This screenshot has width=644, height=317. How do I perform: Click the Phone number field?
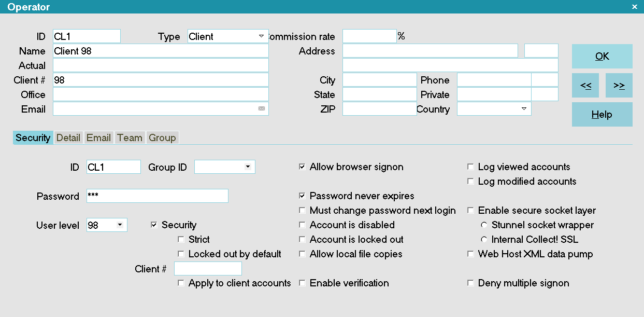click(494, 80)
